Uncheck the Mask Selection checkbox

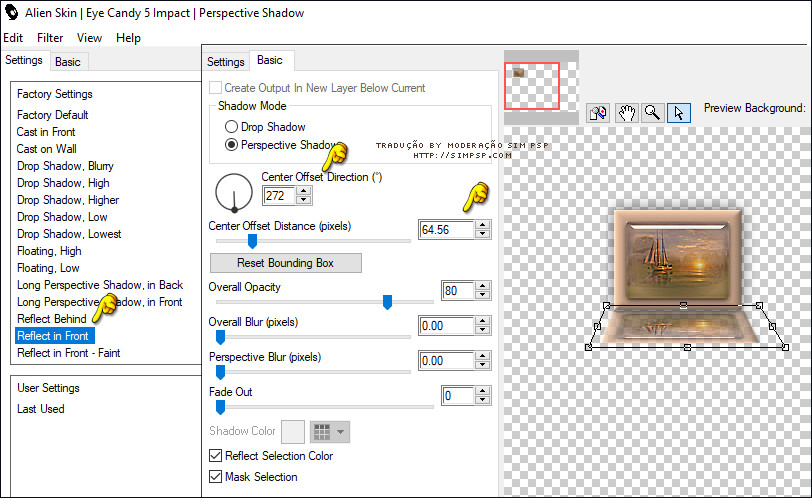pyautogui.click(x=216, y=477)
